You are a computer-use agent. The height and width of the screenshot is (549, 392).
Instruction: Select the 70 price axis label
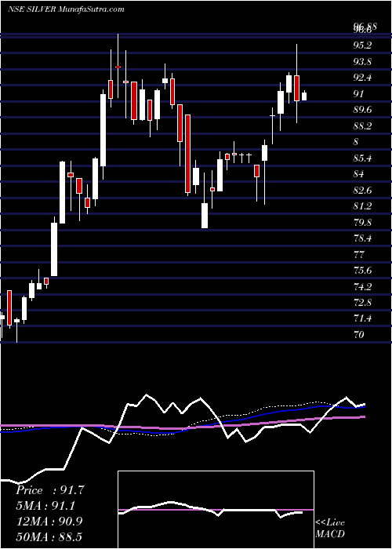pos(359,334)
